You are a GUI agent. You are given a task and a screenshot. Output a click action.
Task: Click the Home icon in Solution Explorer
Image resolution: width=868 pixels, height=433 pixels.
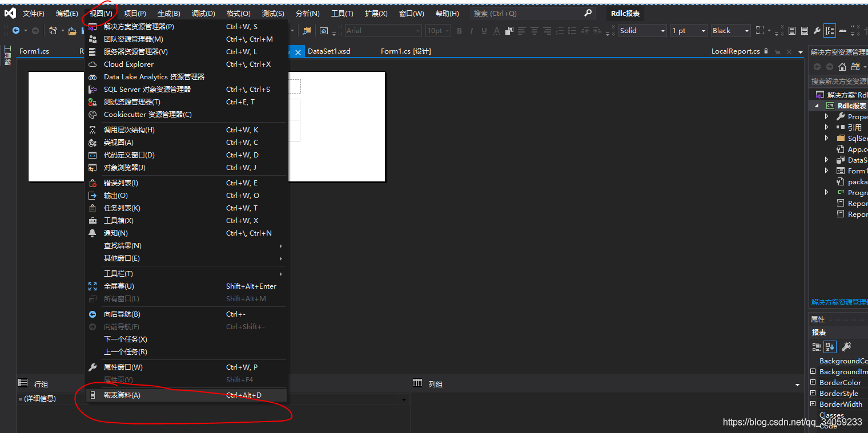click(x=842, y=67)
